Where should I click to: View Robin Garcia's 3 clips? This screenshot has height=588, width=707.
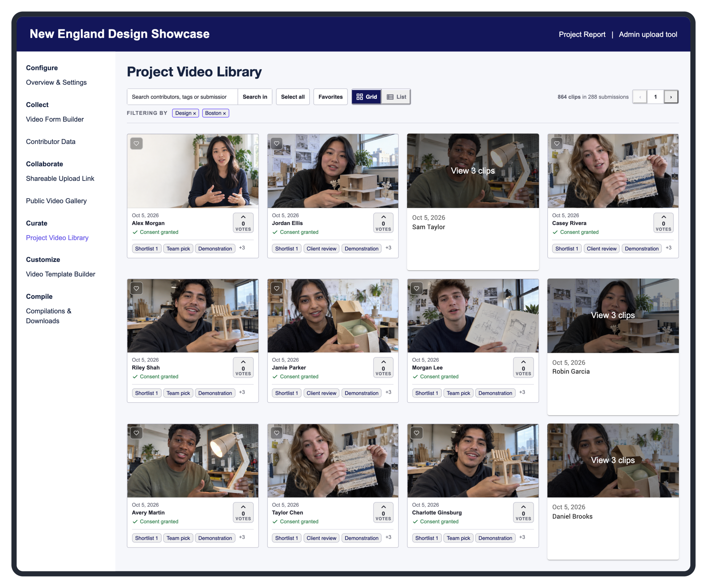point(613,315)
